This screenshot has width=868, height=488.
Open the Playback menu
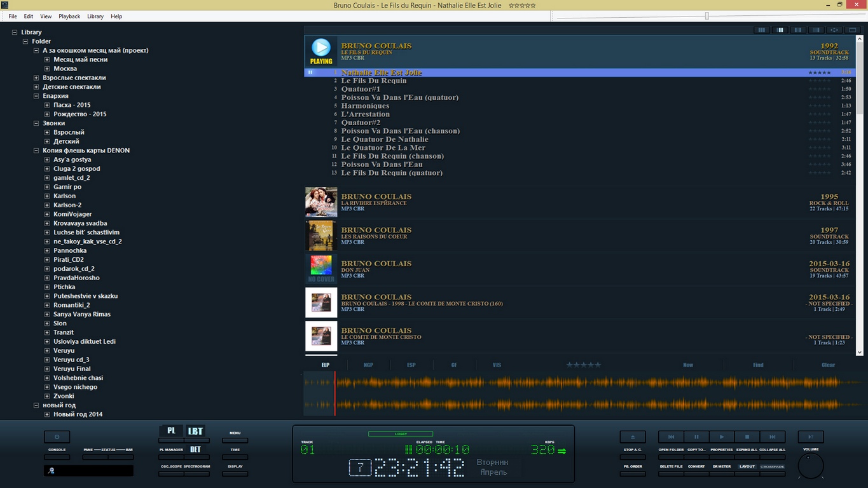pyautogui.click(x=69, y=16)
